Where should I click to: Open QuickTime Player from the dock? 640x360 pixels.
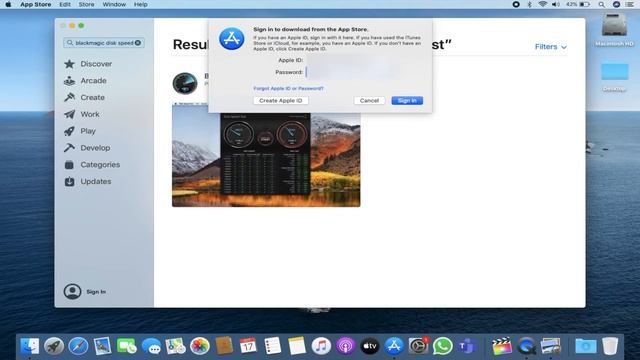click(527, 346)
